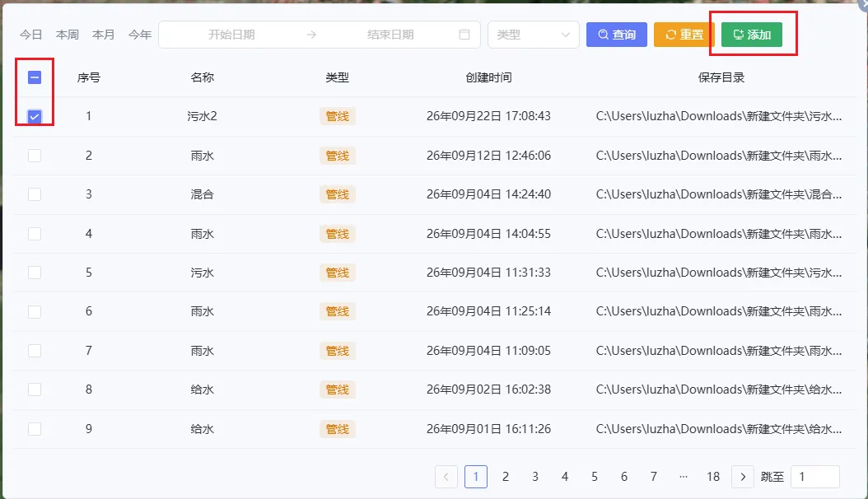Click the 结束日期 end date field
Screen dimensions: 868x499
390,35
